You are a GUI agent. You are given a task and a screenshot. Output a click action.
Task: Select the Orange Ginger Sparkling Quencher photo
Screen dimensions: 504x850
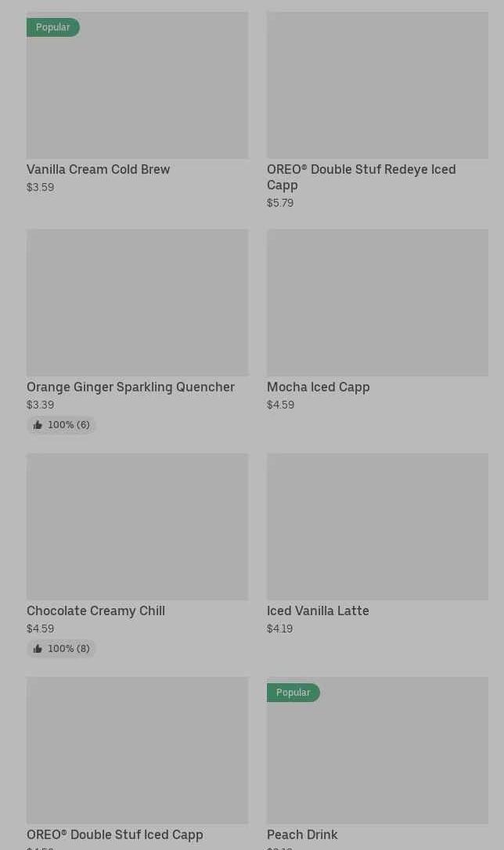[x=137, y=302]
